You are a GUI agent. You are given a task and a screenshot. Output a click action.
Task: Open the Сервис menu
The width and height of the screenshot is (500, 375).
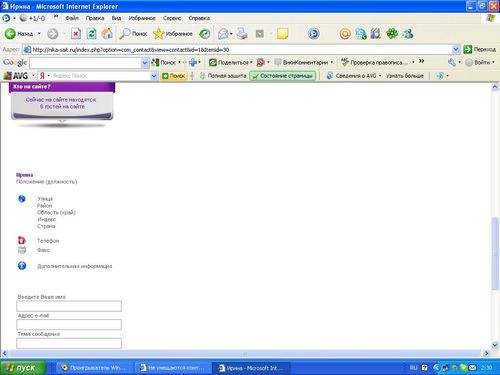[x=172, y=18]
